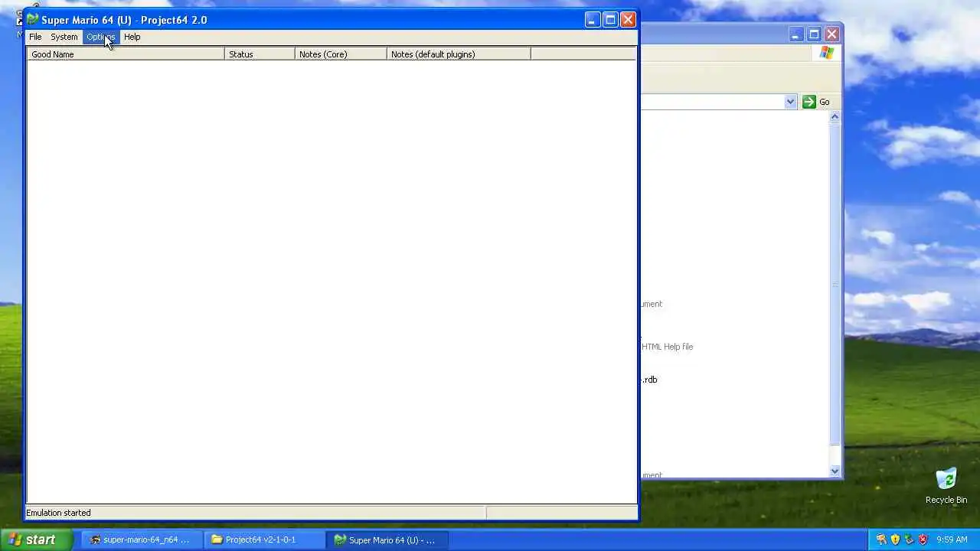Sort by Status column header
The image size is (980, 551).
(260, 54)
